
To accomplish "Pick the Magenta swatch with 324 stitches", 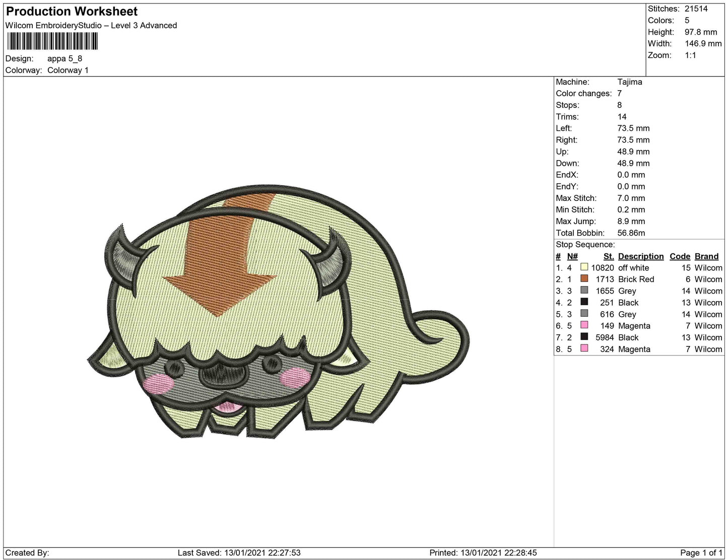I will click(584, 348).
